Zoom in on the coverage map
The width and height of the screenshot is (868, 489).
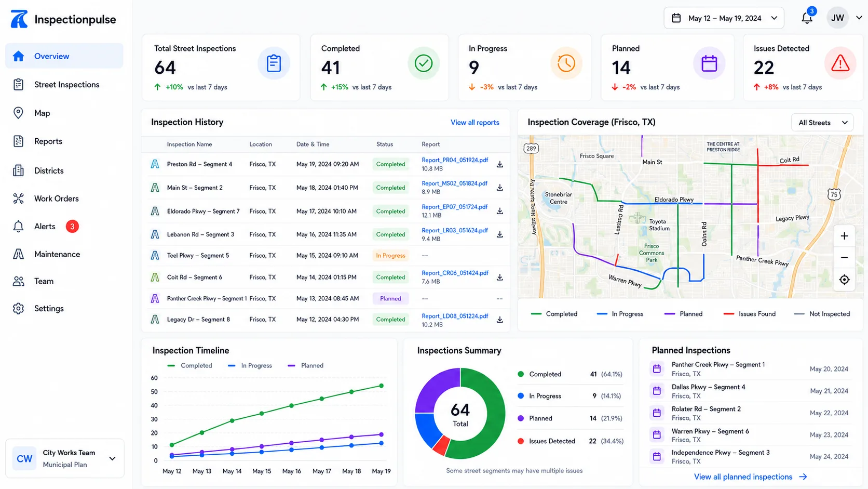click(845, 236)
